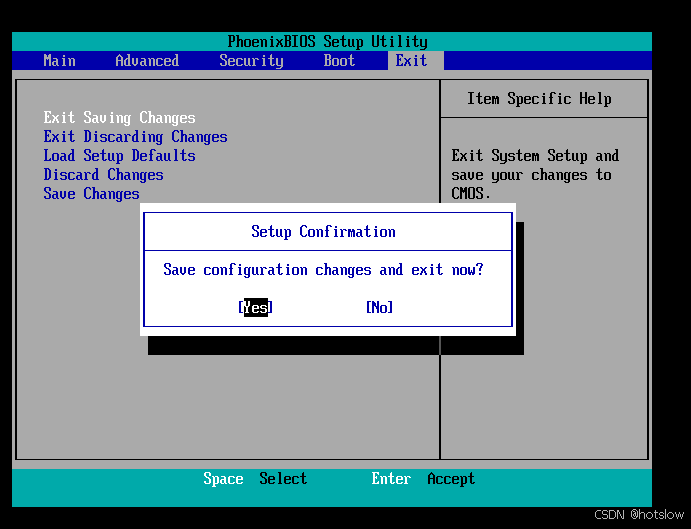Decline with the [No] button
Screen dimensions: 691x529
pyautogui.click(x=379, y=307)
